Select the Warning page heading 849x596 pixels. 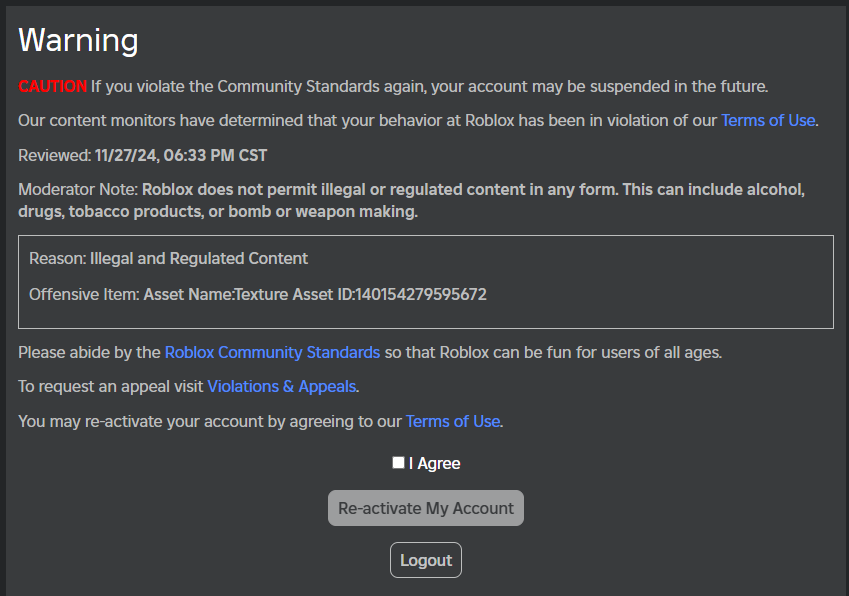coord(78,40)
